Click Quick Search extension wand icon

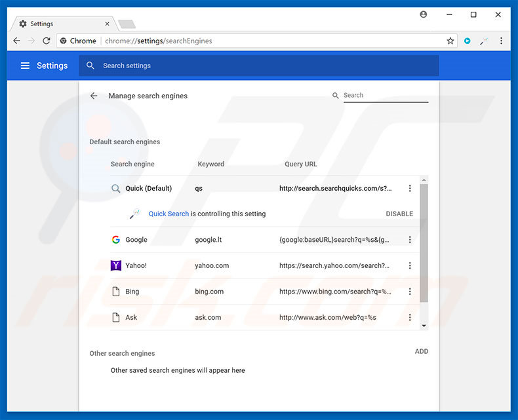[134, 214]
